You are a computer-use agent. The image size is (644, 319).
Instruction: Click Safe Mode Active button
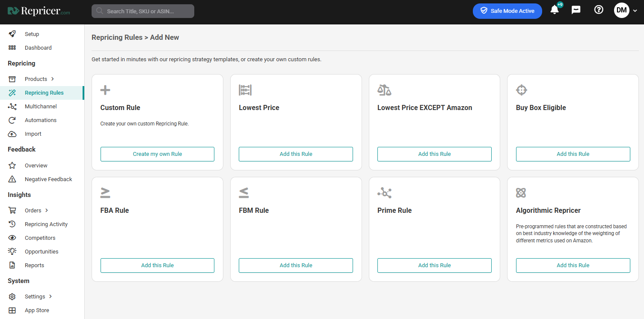[507, 11]
